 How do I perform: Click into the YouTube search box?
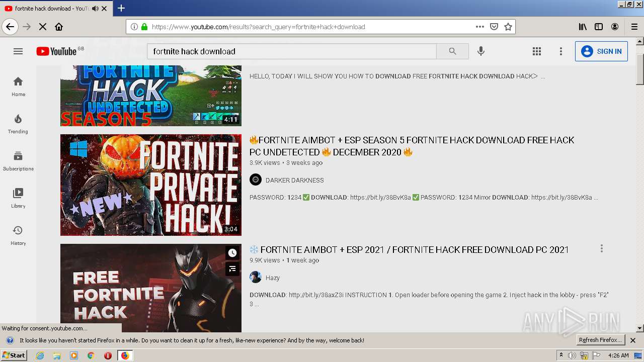pos(292,51)
